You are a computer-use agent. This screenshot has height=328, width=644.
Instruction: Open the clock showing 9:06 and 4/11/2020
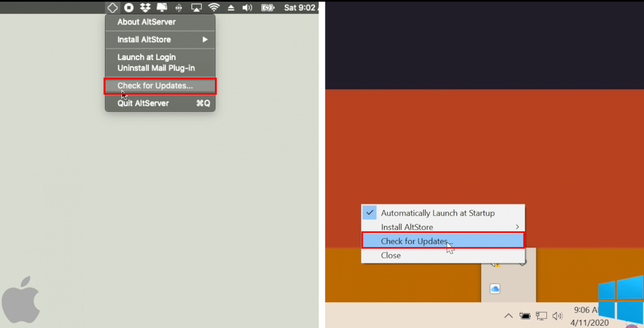click(x=587, y=316)
